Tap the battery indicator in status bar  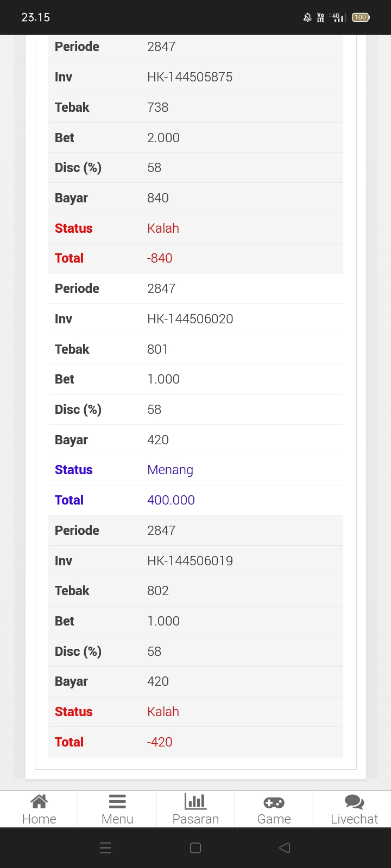(x=361, y=17)
